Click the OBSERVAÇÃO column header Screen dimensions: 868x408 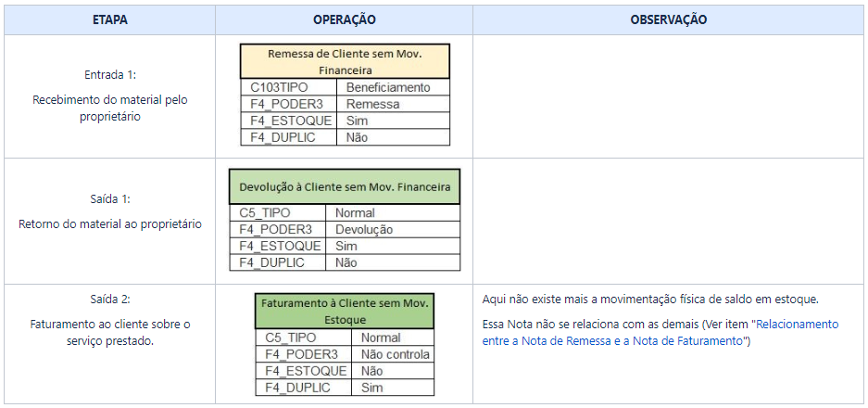coord(668,20)
